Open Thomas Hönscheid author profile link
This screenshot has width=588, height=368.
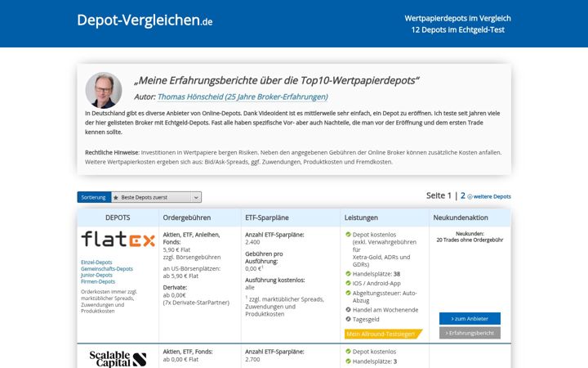click(243, 96)
